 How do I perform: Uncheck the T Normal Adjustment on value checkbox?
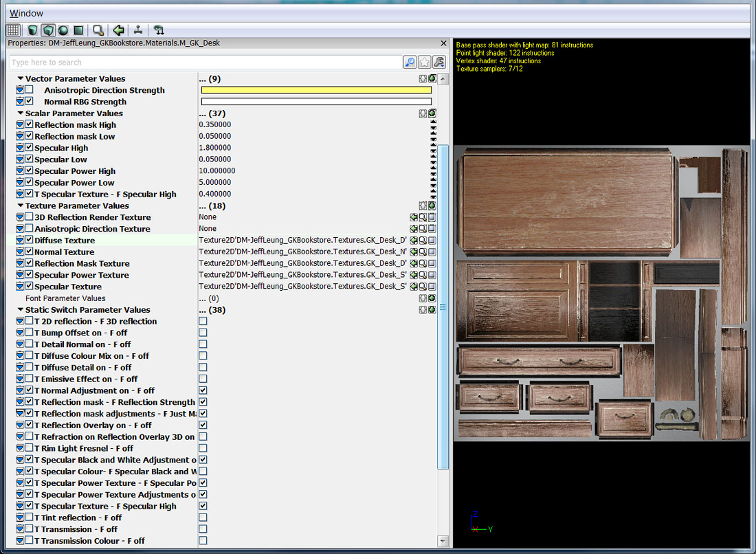click(x=203, y=390)
